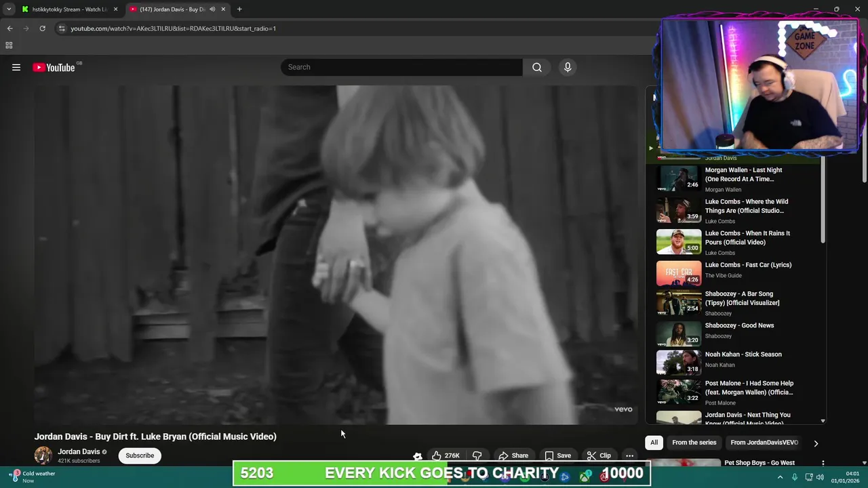Click the Vevo logo on video
Image resolution: width=868 pixels, height=488 pixels.
[623, 409]
